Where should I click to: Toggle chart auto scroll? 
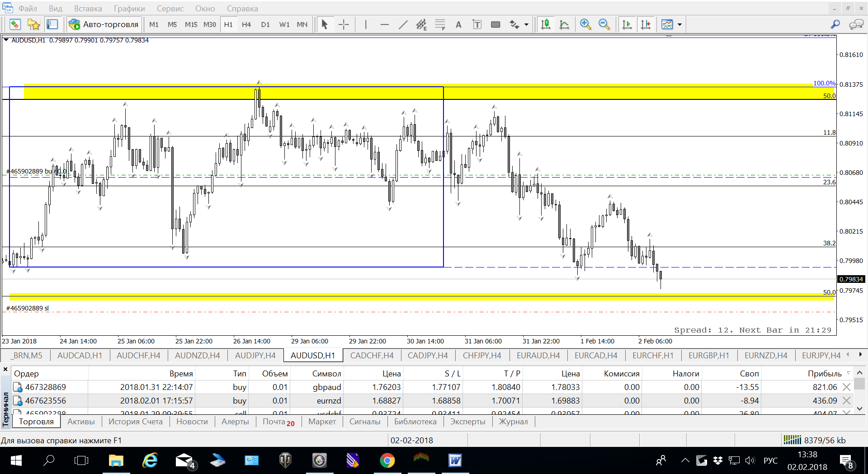click(x=627, y=24)
